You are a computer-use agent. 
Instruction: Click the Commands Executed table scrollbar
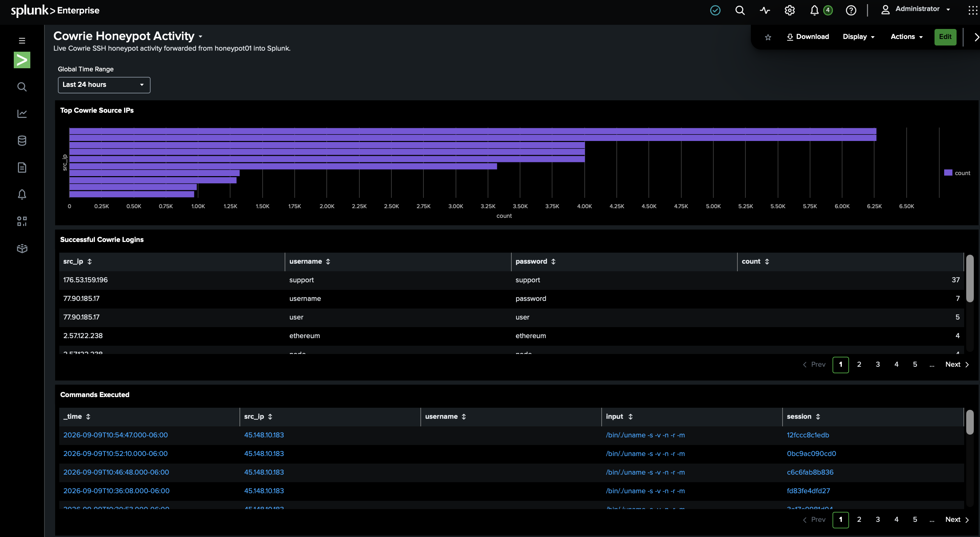970,422
